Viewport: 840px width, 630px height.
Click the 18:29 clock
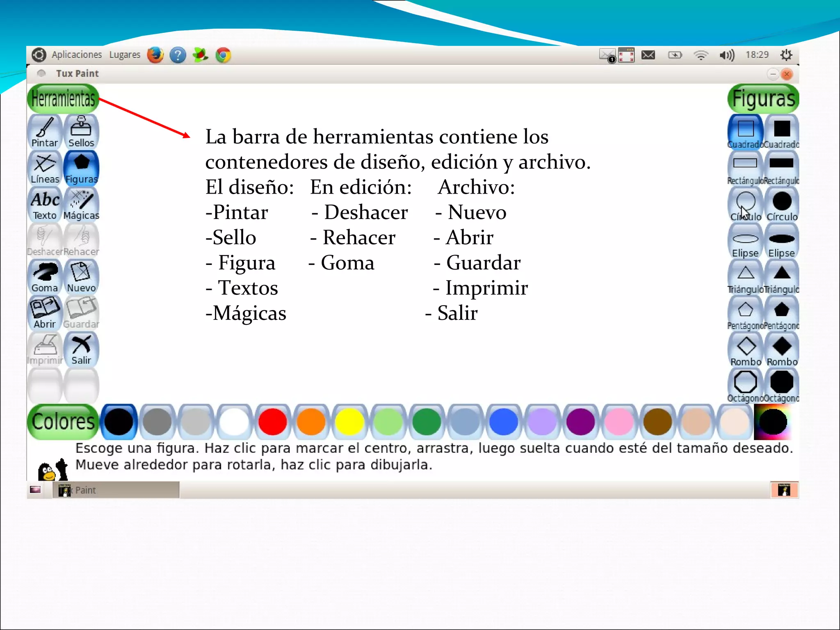[757, 55]
